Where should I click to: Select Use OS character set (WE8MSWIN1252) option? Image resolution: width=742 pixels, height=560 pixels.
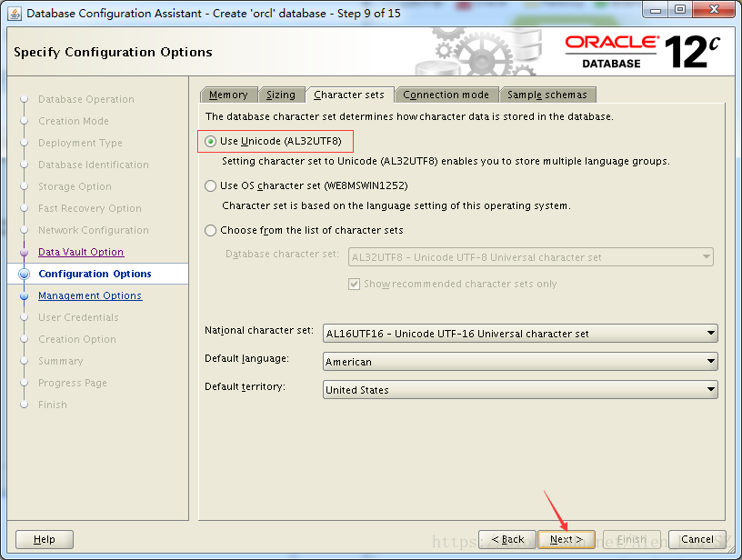[211, 185]
